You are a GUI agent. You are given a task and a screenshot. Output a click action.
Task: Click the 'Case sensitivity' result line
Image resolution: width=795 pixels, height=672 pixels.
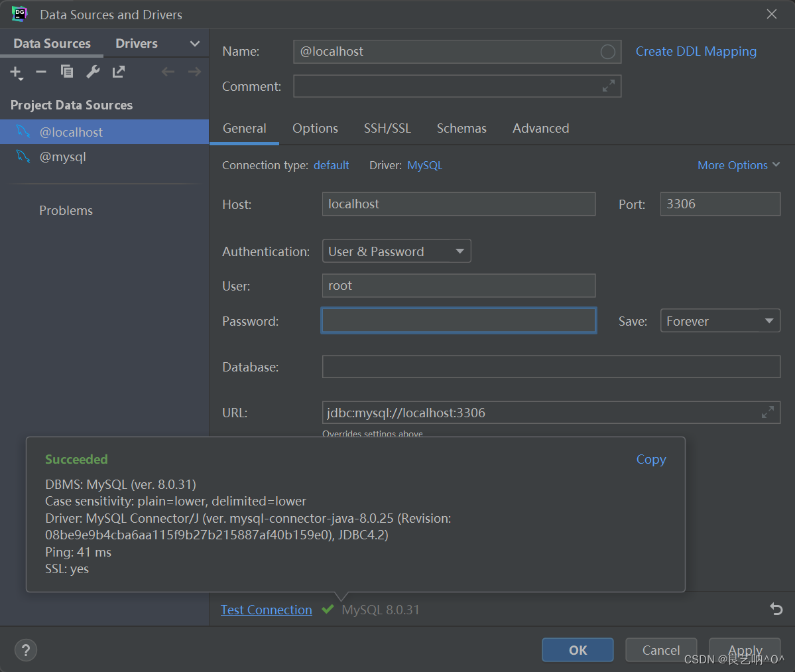176,501
